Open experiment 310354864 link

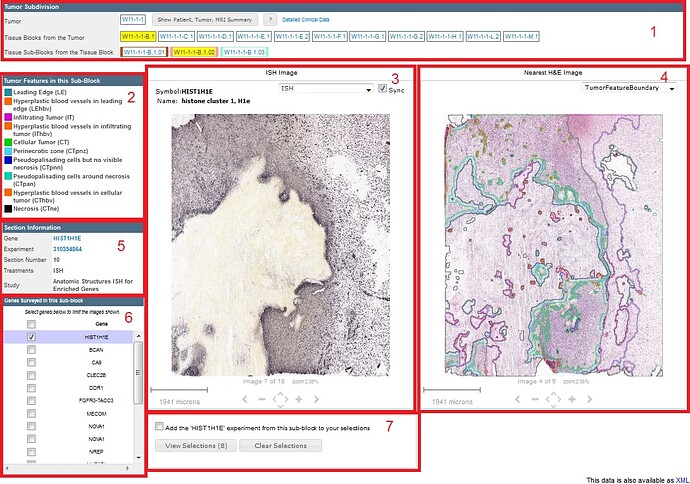click(x=67, y=249)
